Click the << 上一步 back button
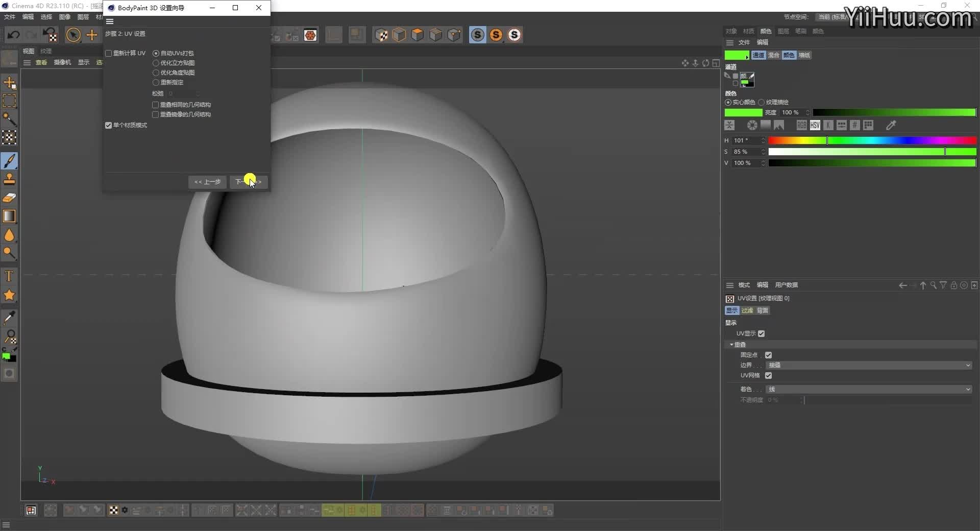The height and width of the screenshot is (531, 980). pos(207,182)
